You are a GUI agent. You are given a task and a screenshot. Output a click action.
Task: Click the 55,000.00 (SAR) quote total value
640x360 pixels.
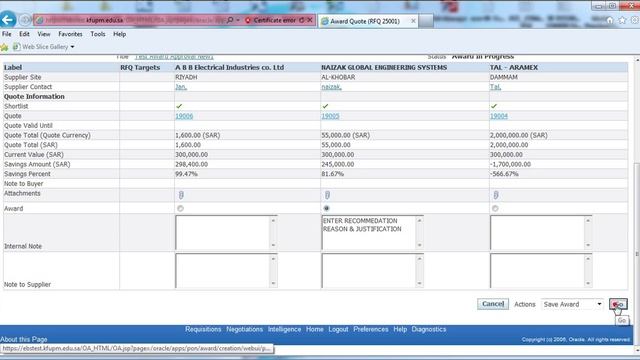click(345, 135)
